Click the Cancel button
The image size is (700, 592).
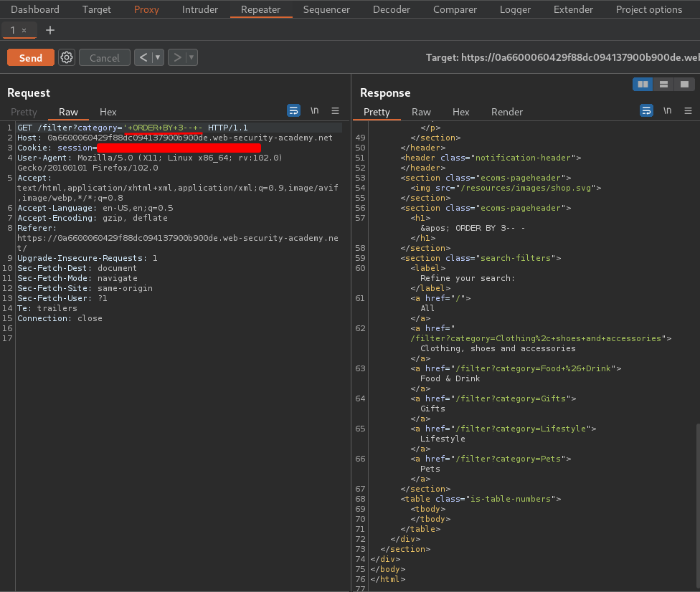pos(105,57)
